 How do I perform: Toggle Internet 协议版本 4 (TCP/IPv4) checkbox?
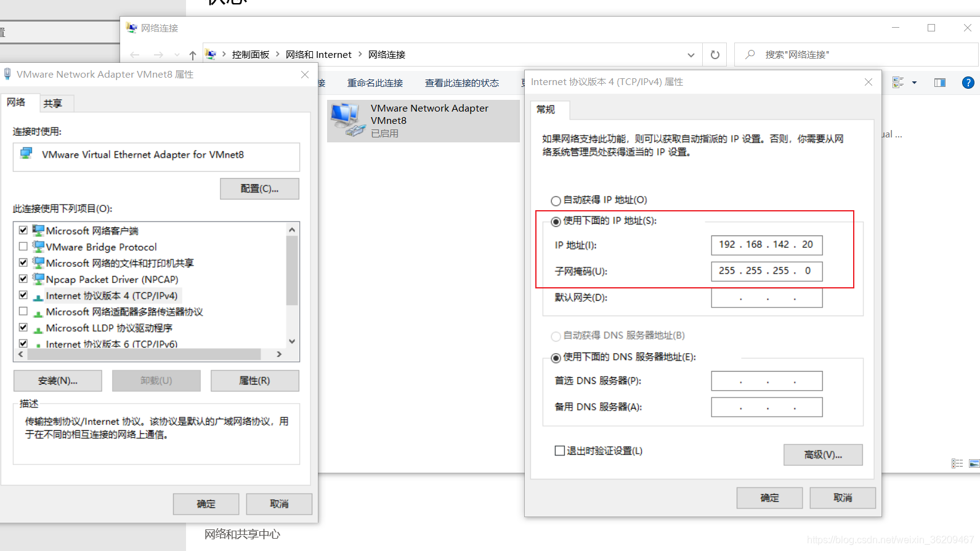pos(23,295)
